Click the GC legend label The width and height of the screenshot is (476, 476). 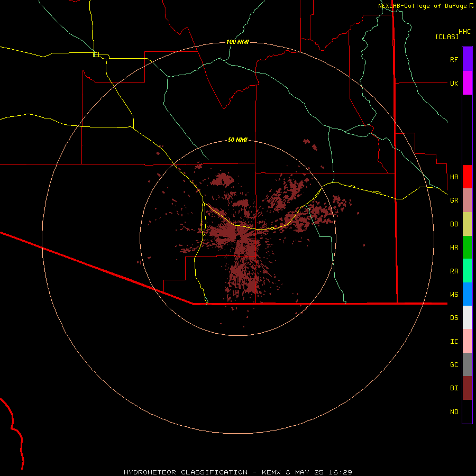[454, 365]
